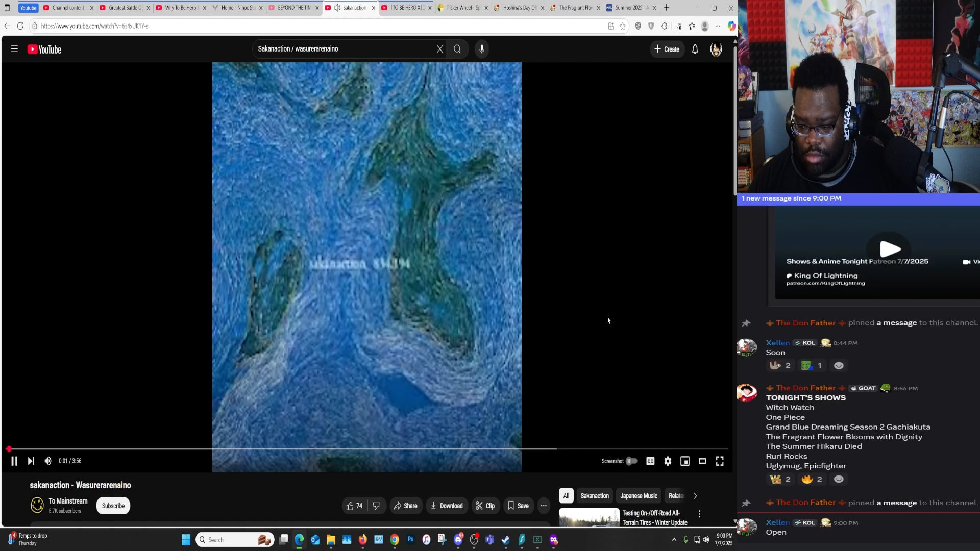Mute the sakanaction tab audio icon
Image resolution: width=980 pixels, height=551 pixels.
[x=337, y=8]
